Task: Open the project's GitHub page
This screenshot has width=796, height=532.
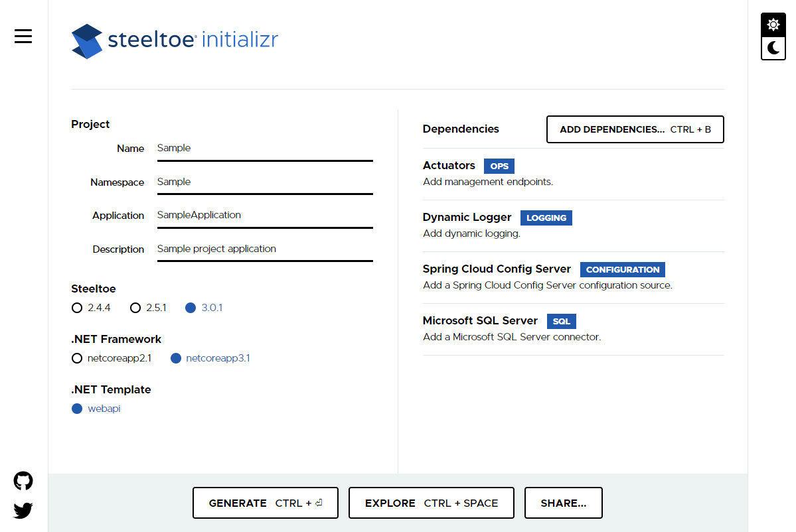Action: point(23,480)
